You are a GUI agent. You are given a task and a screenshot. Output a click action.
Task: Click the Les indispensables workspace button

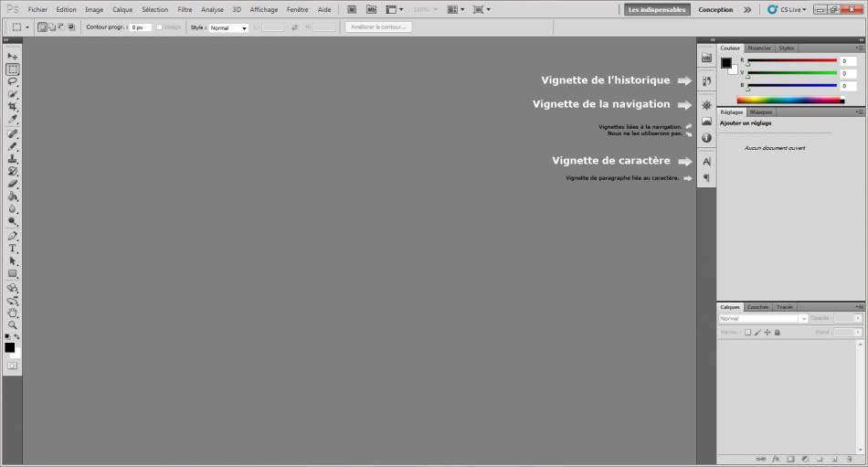657,9
